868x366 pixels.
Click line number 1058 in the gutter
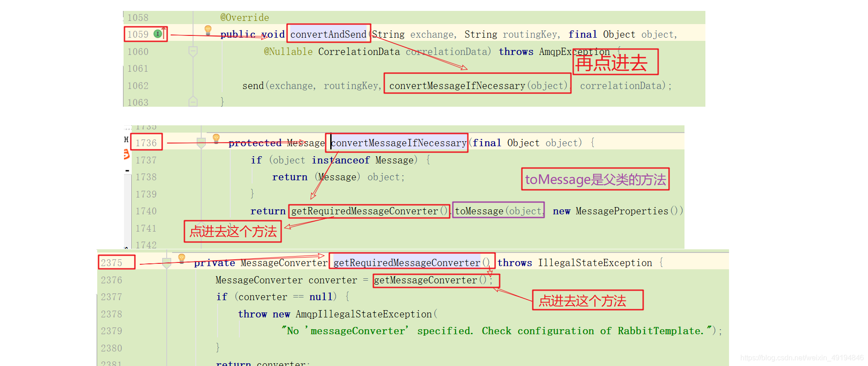(x=138, y=18)
